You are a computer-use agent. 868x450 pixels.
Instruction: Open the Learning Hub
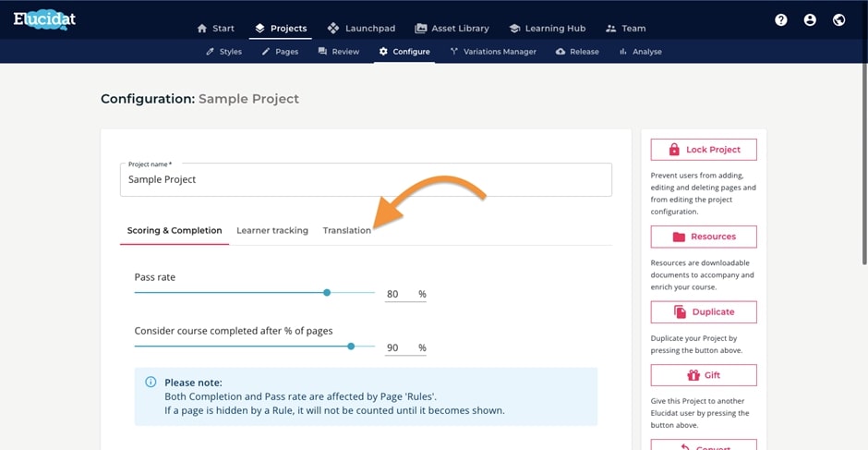547,29
